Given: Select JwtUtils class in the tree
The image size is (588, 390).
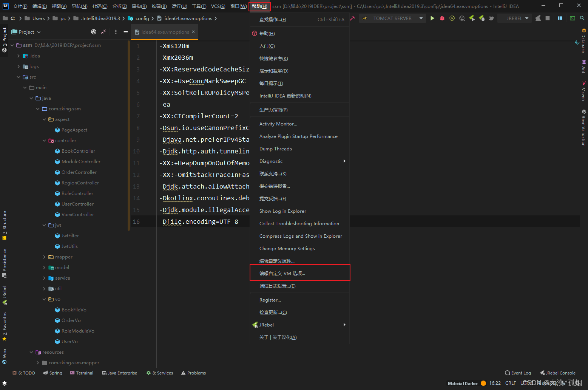Looking at the screenshot, I should [x=69, y=246].
